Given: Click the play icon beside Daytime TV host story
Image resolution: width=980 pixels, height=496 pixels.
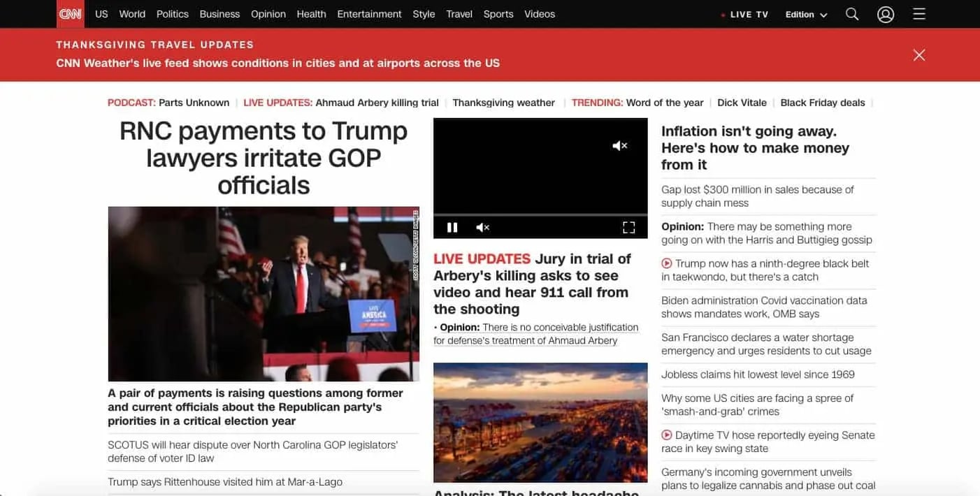Looking at the screenshot, I should click(667, 435).
